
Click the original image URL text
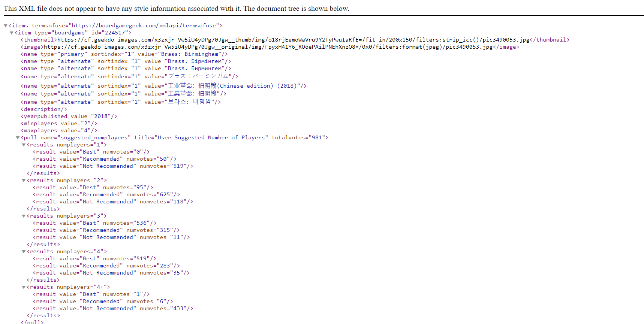click(x=268, y=47)
